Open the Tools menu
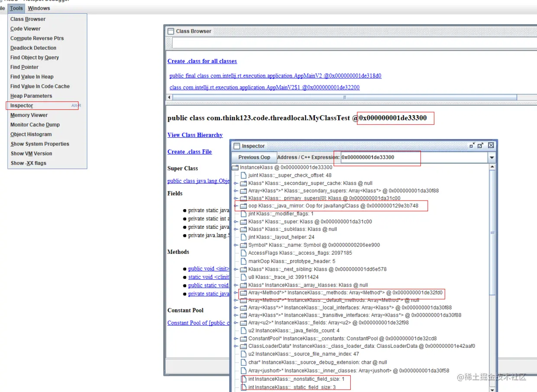The width and height of the screenshot is (537, 392). (16, 8)
